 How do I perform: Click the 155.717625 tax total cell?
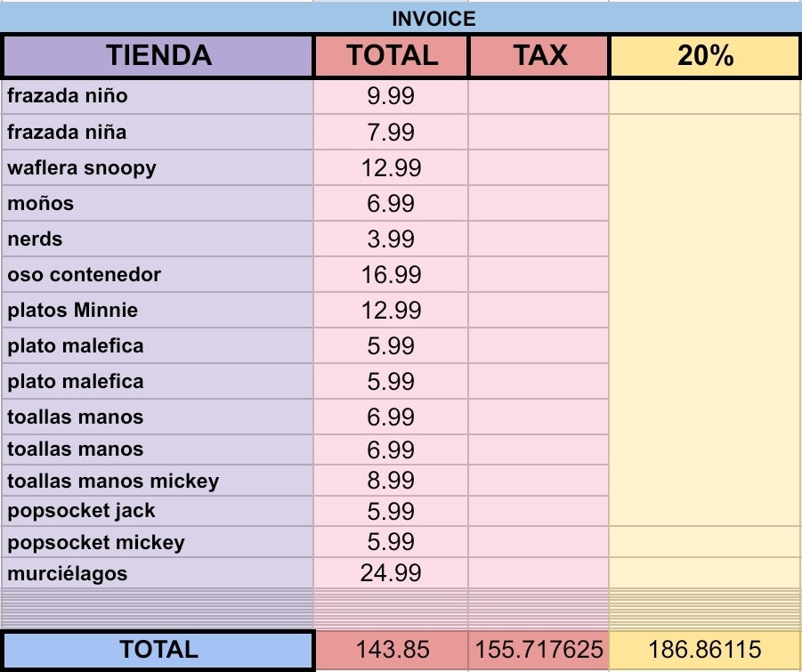tap(539, 650)
